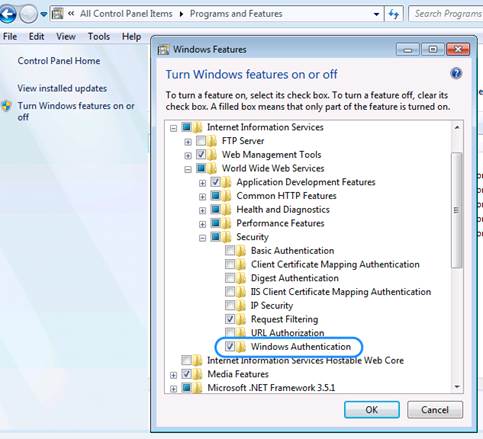Click folder icon of Basic Authentication
The image size is (483, 439).
[241, 251]
